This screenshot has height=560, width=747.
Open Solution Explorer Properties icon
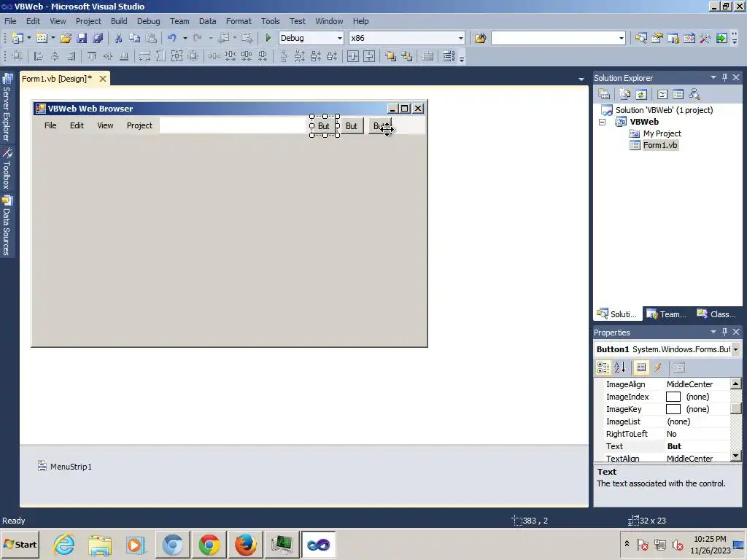[604, 94]
